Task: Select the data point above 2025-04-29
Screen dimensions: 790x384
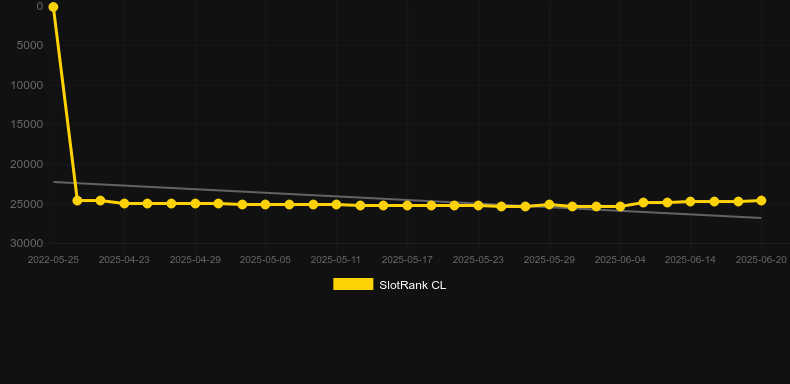Action: [x=195, y=204]
